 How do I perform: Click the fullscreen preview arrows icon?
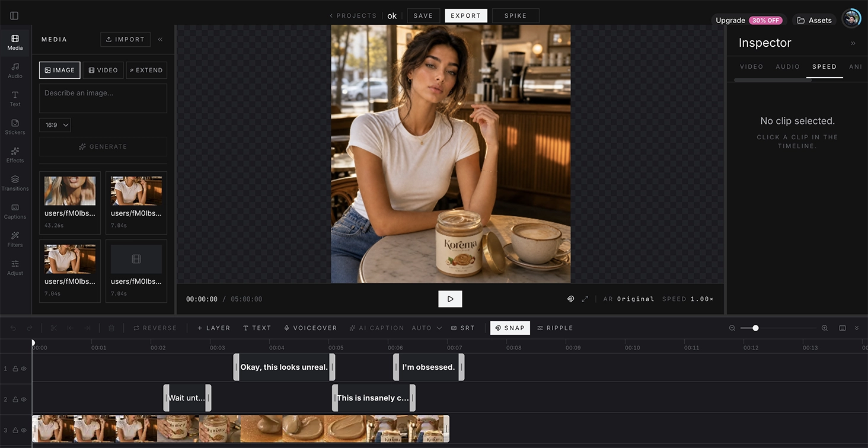[585, 299]
